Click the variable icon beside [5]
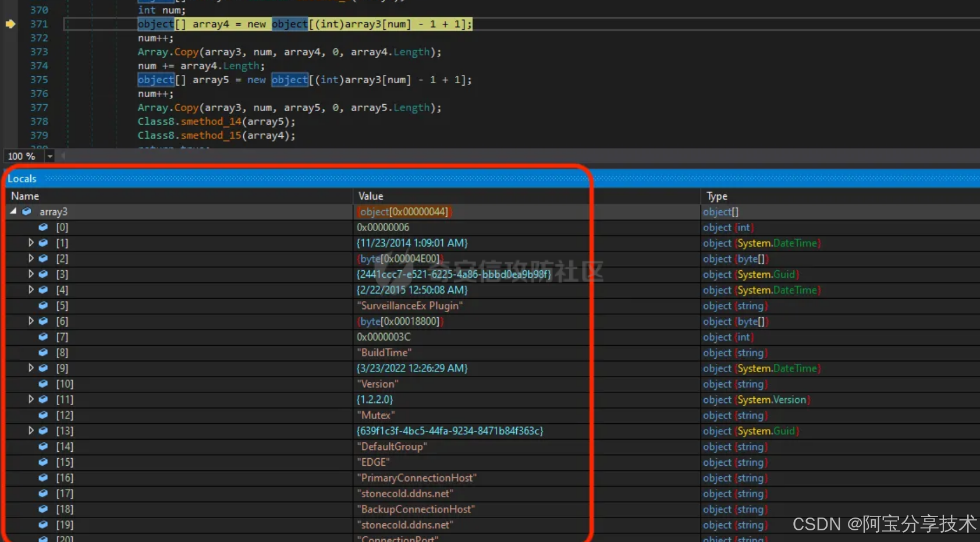 (43, 306)
